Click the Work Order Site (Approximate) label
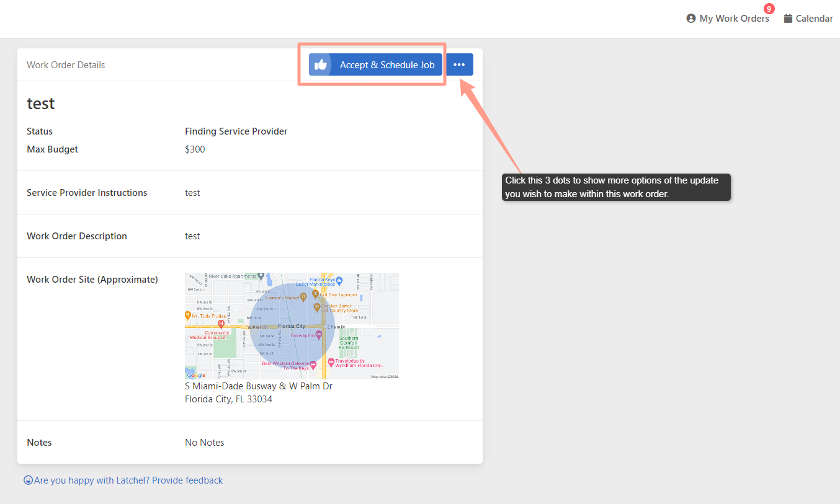The image size is (840, 504). [92, 280]
